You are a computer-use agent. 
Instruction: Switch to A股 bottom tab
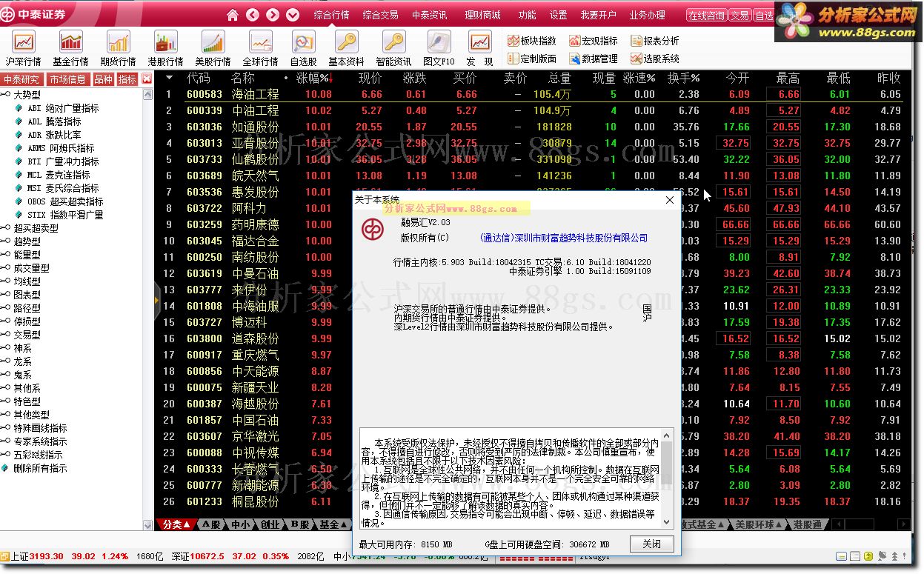click(x=212, y=524)
